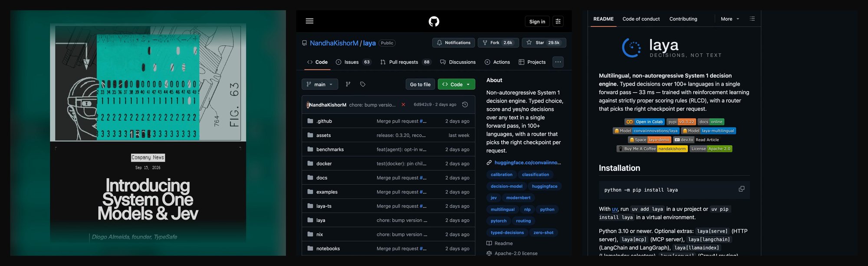Open the laya-ts folder
Screen dimensions: 868x266
tap(324, 206)
